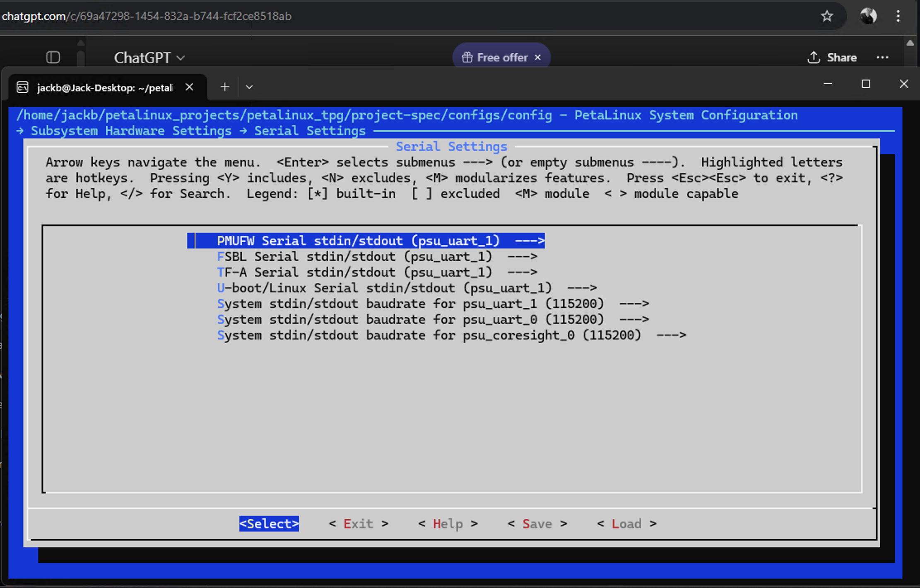The image size is (920, 588).
Task: Choose psu_uart_0 baudrate option
Action: coord(433,319)
